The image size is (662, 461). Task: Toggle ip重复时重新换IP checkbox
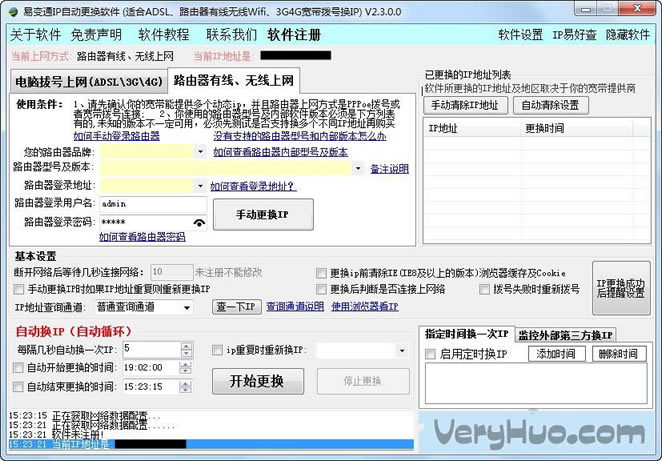(x=217, y=350)
